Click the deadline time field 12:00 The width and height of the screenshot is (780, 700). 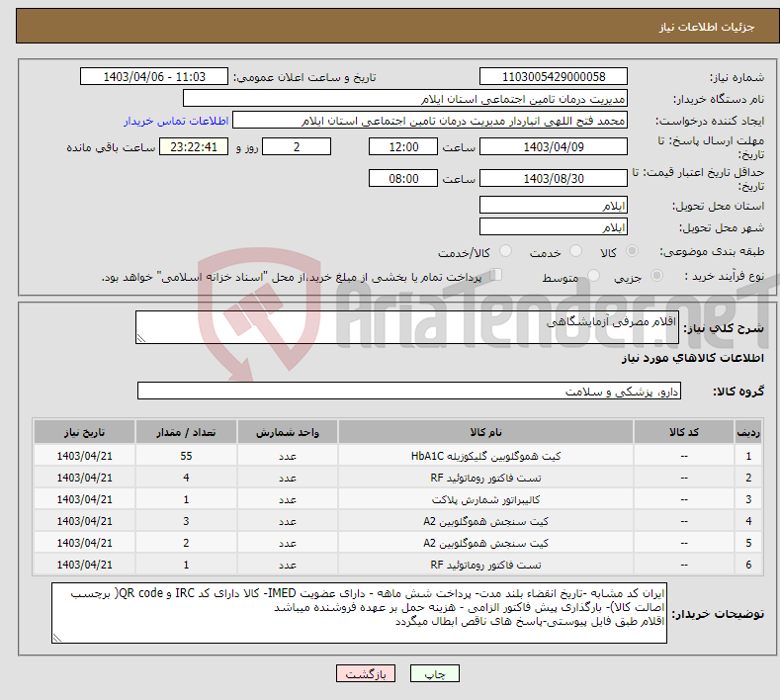tap(403, 146)
